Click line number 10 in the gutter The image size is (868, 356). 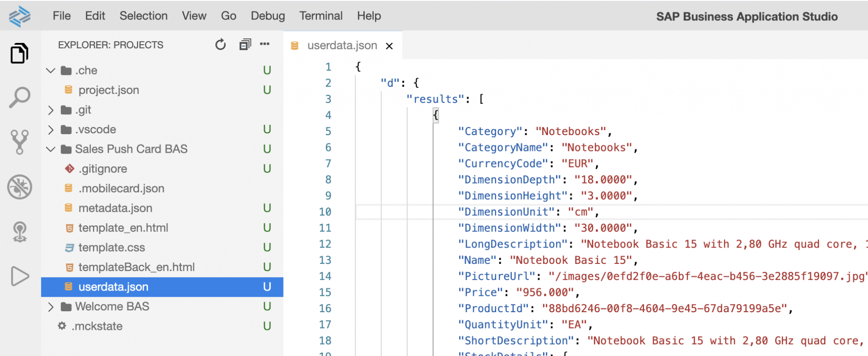[x=325, y=211]
